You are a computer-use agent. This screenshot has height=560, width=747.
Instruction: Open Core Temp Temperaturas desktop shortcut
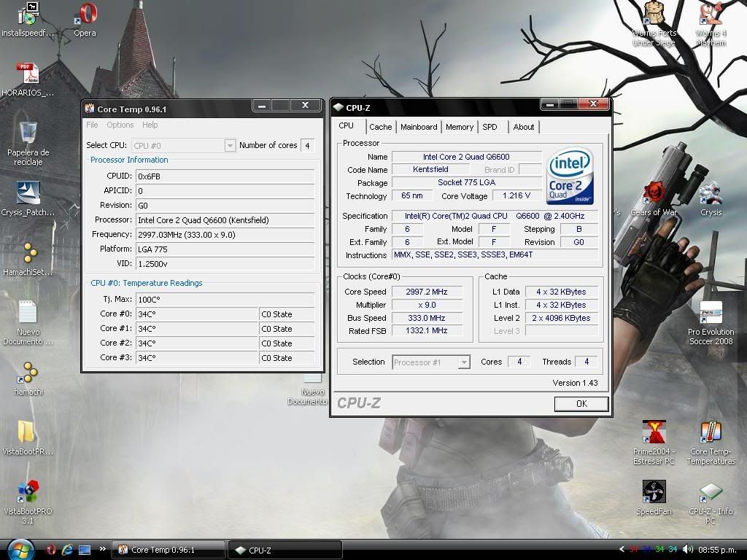point(711,443)
